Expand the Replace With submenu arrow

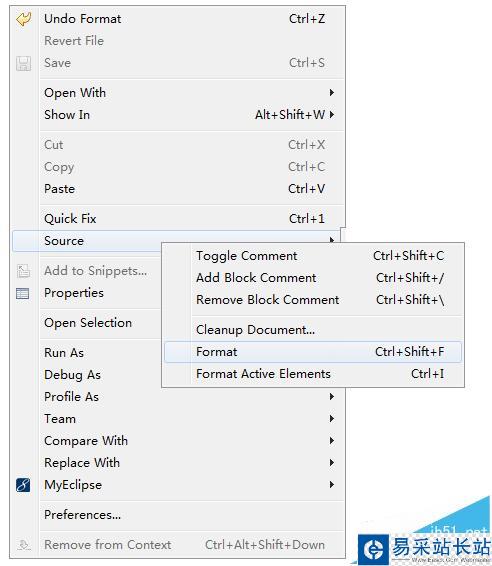point(332,462)
